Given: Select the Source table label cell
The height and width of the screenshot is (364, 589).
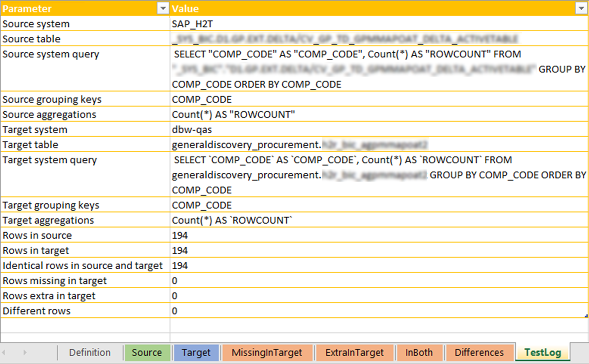Looking at the screenshot, I should (85, 39).
